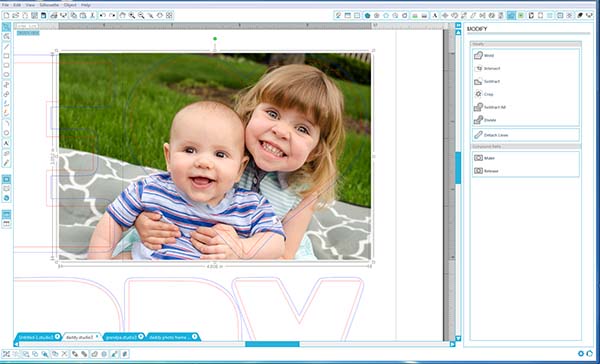Select the Draw an Ellipse tool
Image resolution: width=600 pixels, height=364 pixels.
point(6,75)
